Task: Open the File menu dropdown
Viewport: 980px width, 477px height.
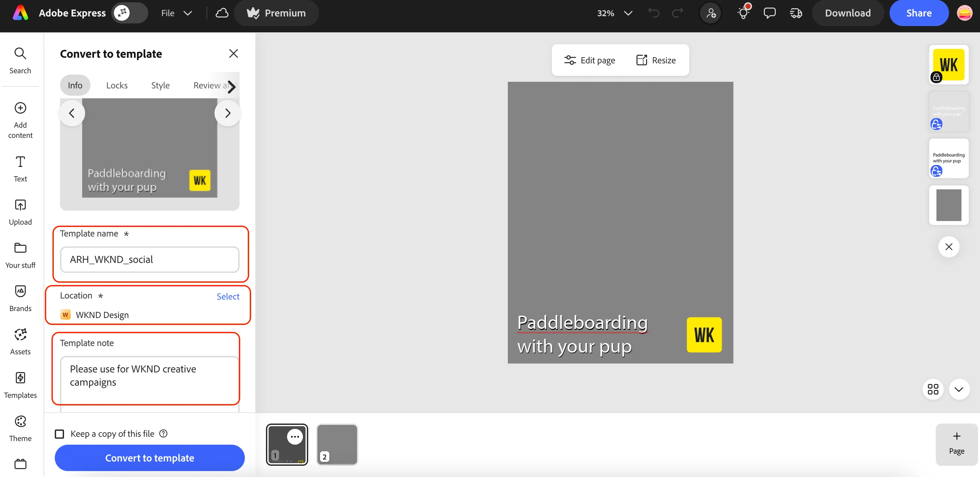Action: (177, 13)
